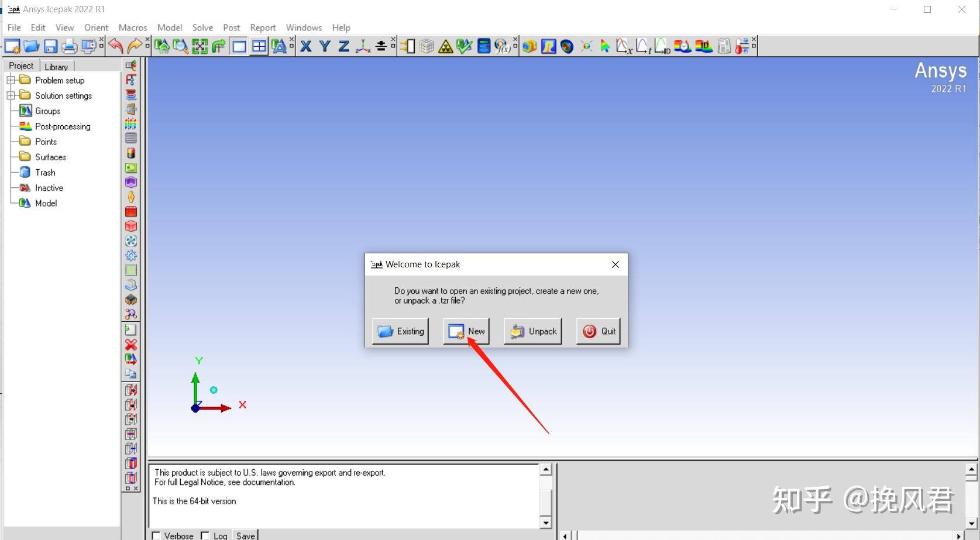Click the red X delete object icon
Screen dimensions: 980x540
click(131, 345)
